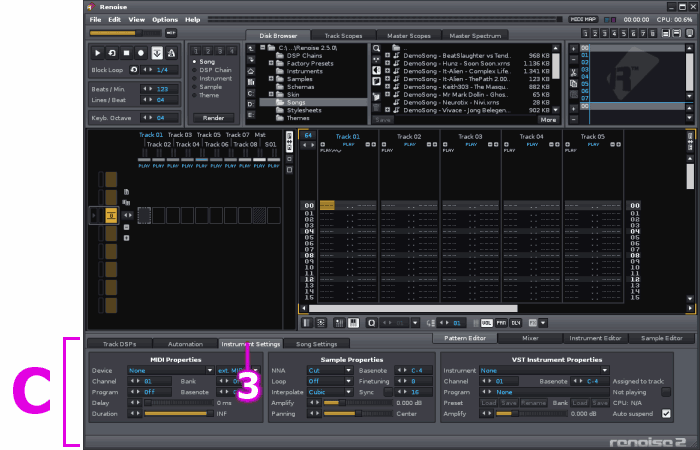Toggle the Auto suspend checkbox
The image size is (700, 450).
666,414
